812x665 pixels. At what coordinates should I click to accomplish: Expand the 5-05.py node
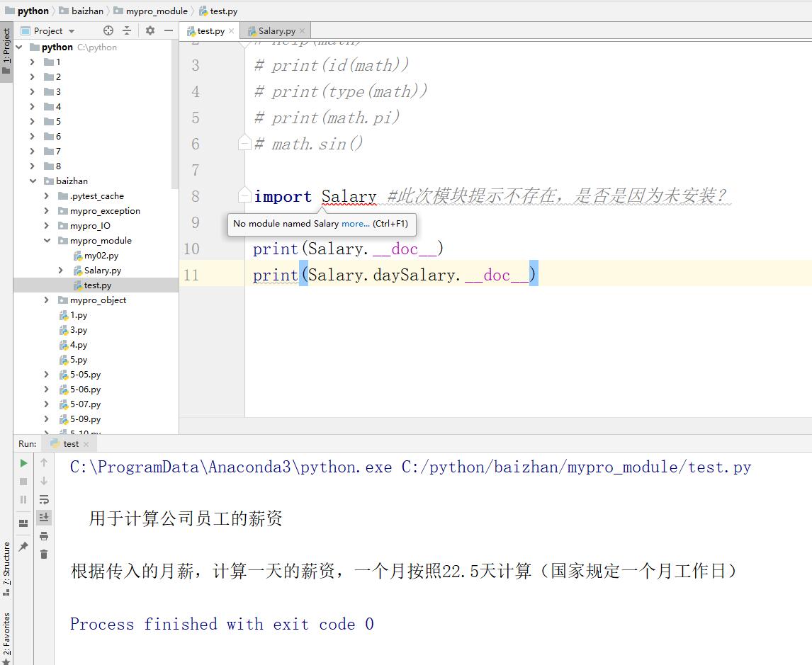click(47, 375)
